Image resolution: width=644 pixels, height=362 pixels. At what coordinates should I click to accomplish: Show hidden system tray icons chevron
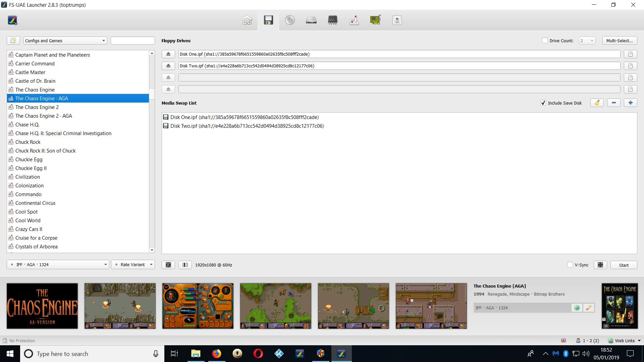(x=545, y=354)
